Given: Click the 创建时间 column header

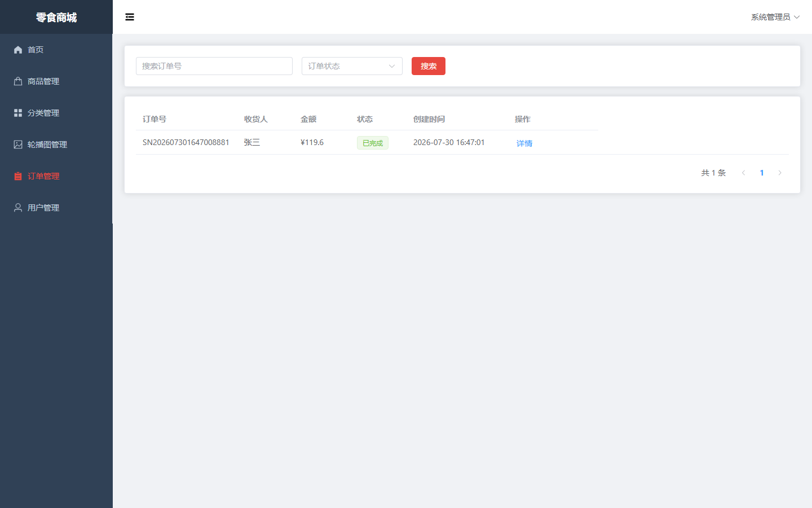Looking at the screenshot, I should click(x=429, y=119).
